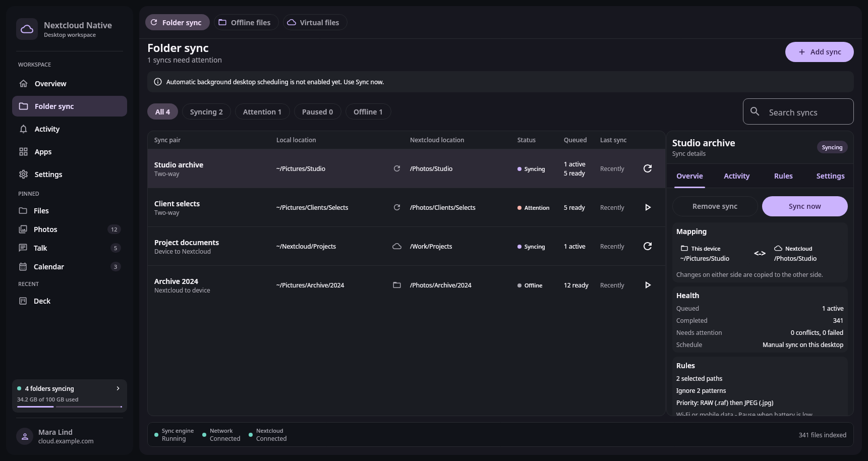Click the Deck icon under Recent
The width and height of the screenshot is (868, 461).
23,301
